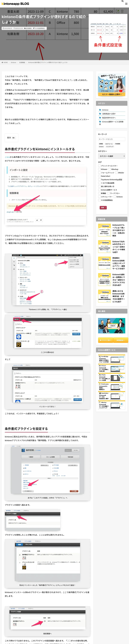Open the お客様の声 case study image
Screen dimensions: 129x644
point(111,326)
